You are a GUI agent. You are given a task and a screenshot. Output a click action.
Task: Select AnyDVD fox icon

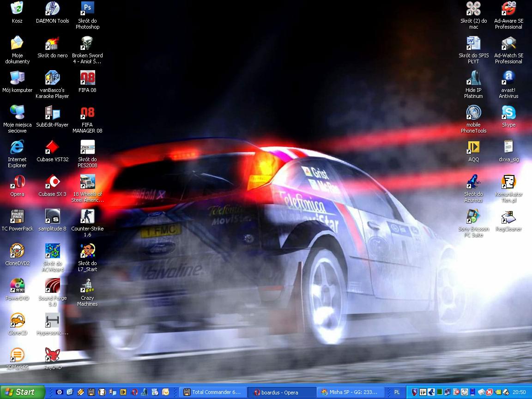pyautogui.click(x=52, y=359)
